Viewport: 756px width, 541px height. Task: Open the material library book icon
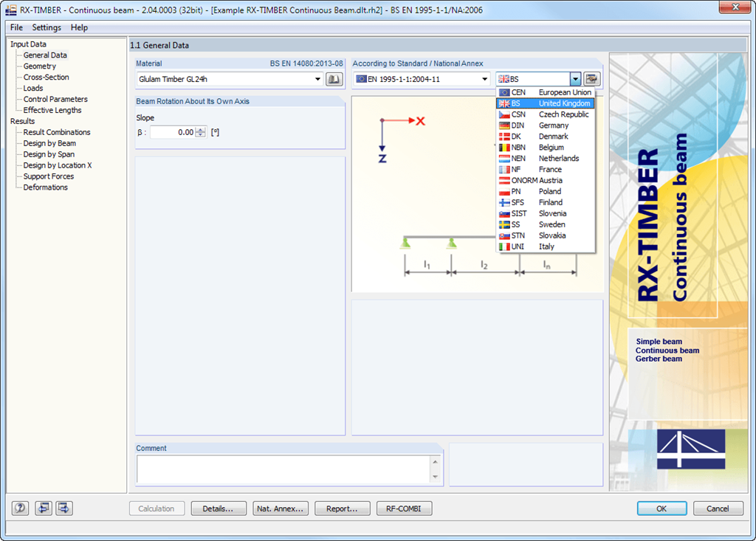(x=334, y=79)
